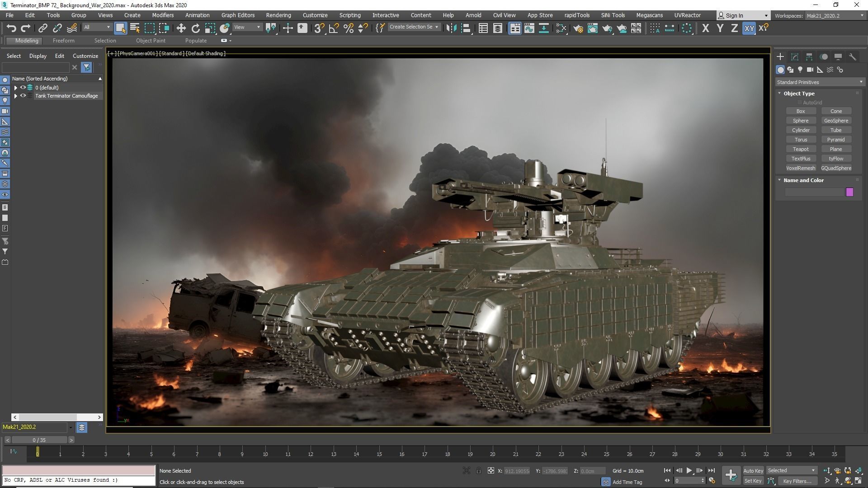Screen dimensions: 868x488
Task: Open the Hierarchy command panel tab
Action: click(809, 56)
